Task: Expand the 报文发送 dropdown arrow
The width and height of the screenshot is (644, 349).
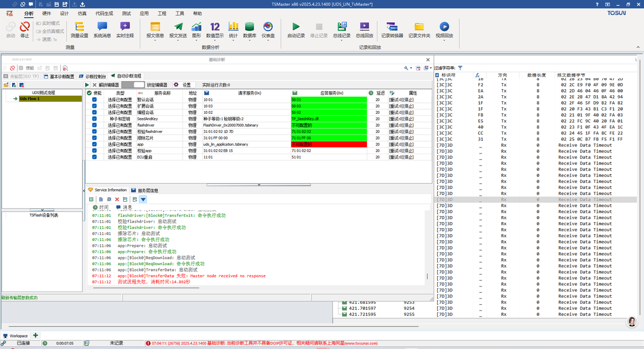Action: [x=178, y=41]
